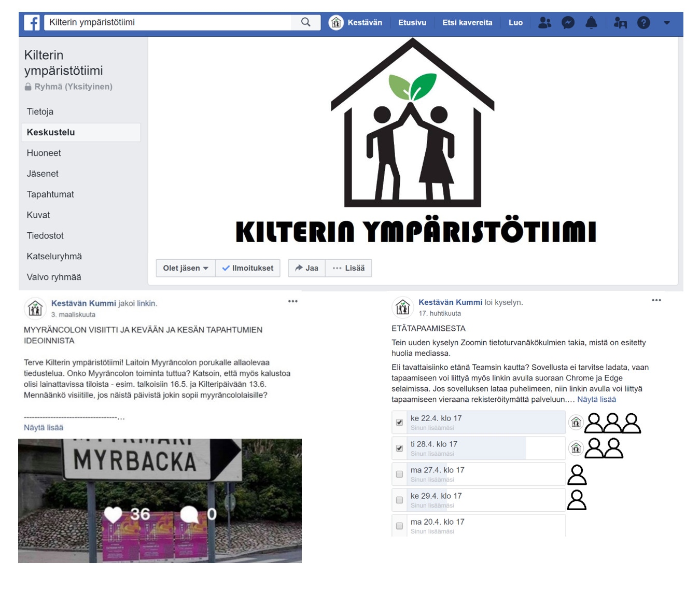The image size is (700, 589).
Task: Open friend requests icon in top bar
Action: click(x=544, y=23)
